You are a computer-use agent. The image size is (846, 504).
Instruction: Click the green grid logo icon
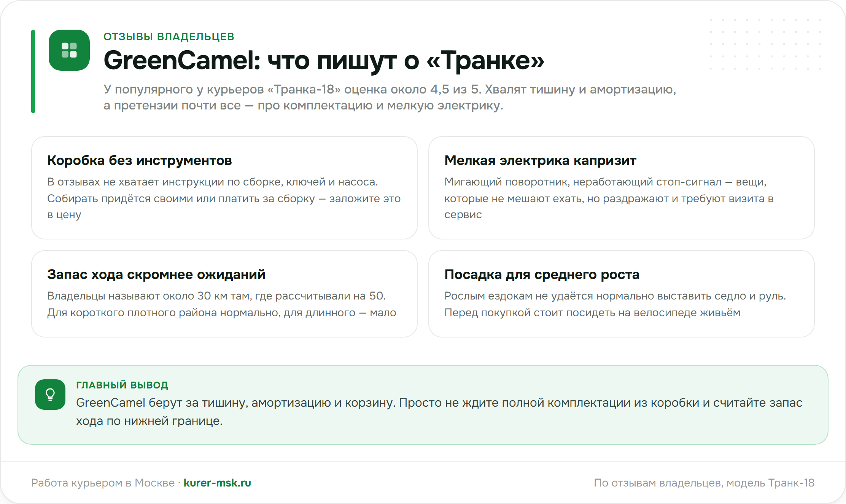pyautogui.click(x=69, y=50)
